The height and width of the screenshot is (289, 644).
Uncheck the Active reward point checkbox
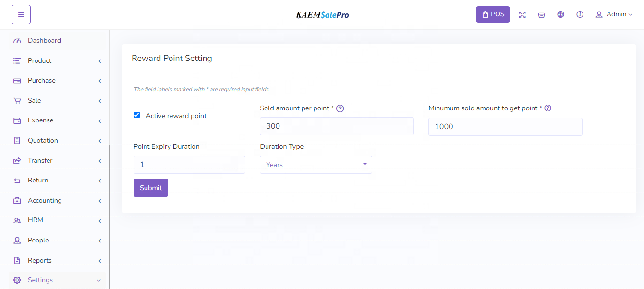point(137,115)
